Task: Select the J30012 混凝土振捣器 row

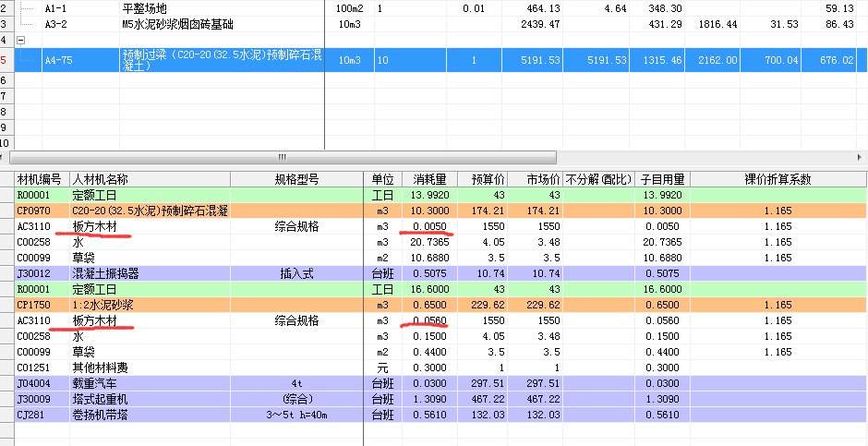Action: click(440, 273)
